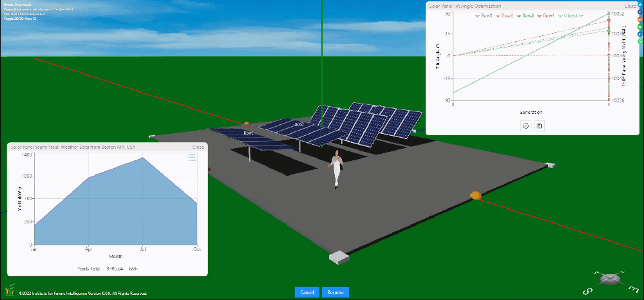Toggle Row4 series in chart legend

(547, 15)
